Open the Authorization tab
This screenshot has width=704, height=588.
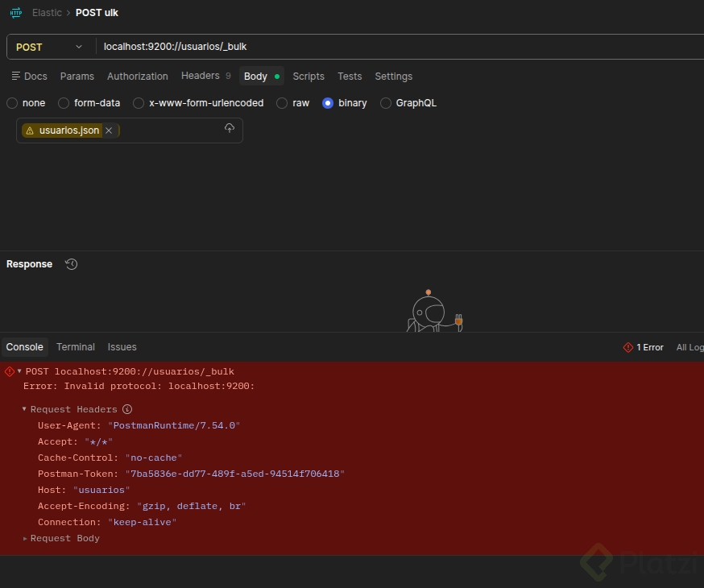pyautogui.click(x=138, y=77)
